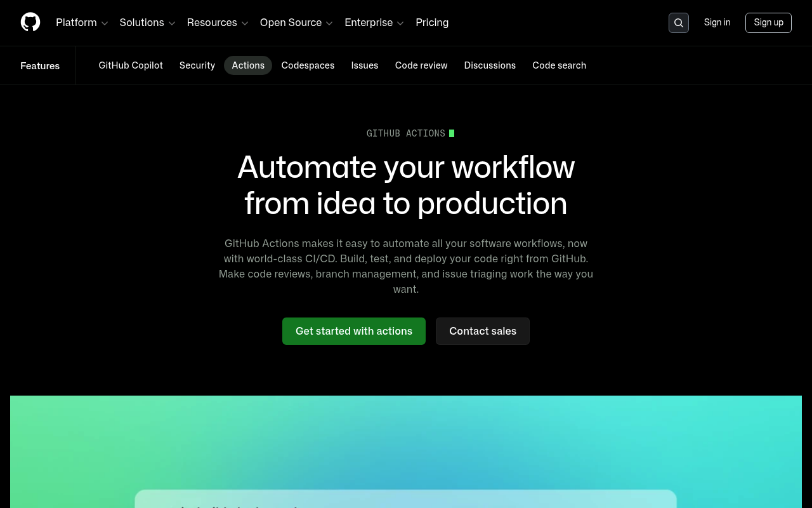Click the Sign in link
This screenshot has width=812, height=508.
tap(717, 22)
